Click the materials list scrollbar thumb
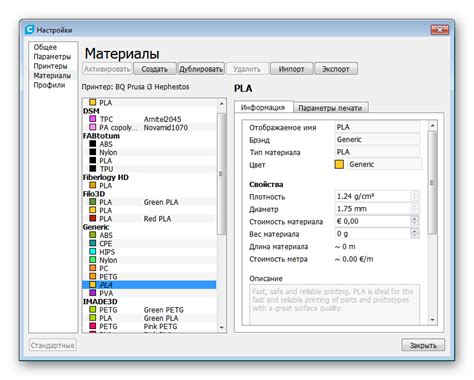Screen dimensions: 474x380 click(x=222, y=174)
